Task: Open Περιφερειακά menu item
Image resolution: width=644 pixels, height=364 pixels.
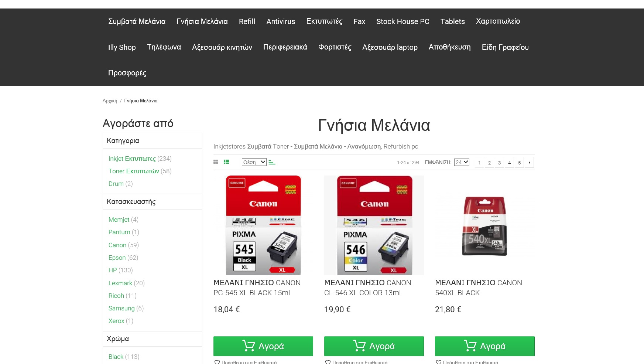Action: pyautogui.click(x=285, y=47)
